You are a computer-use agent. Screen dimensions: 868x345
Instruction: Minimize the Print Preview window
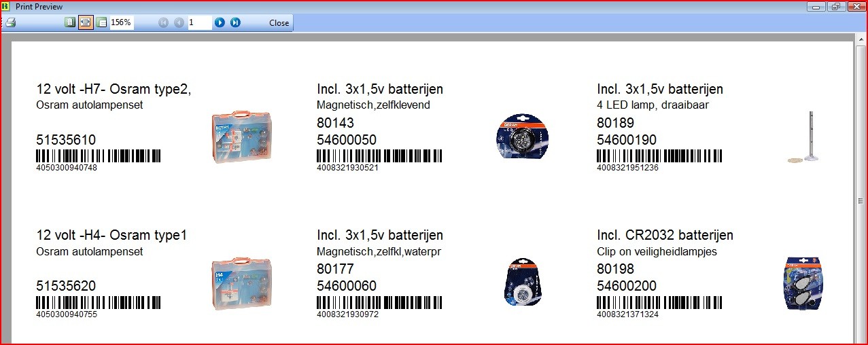(816, 6)
